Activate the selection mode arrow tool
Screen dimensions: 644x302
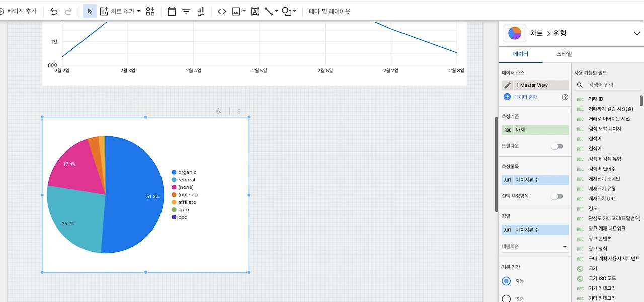click(90, 11)
